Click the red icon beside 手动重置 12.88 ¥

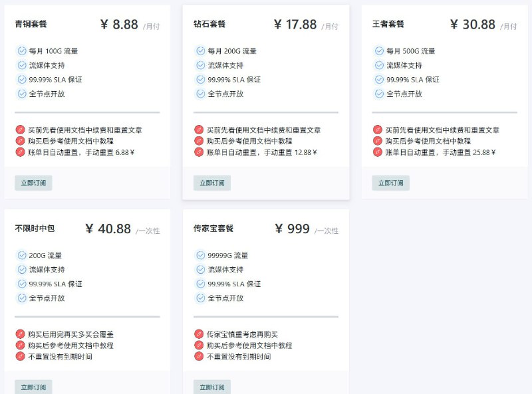tap(199, 152)
